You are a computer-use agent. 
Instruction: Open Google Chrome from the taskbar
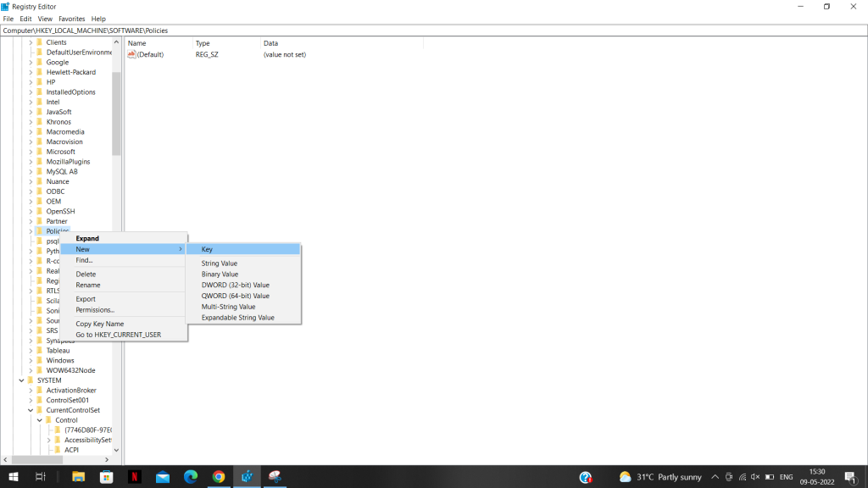pos(219,476)
